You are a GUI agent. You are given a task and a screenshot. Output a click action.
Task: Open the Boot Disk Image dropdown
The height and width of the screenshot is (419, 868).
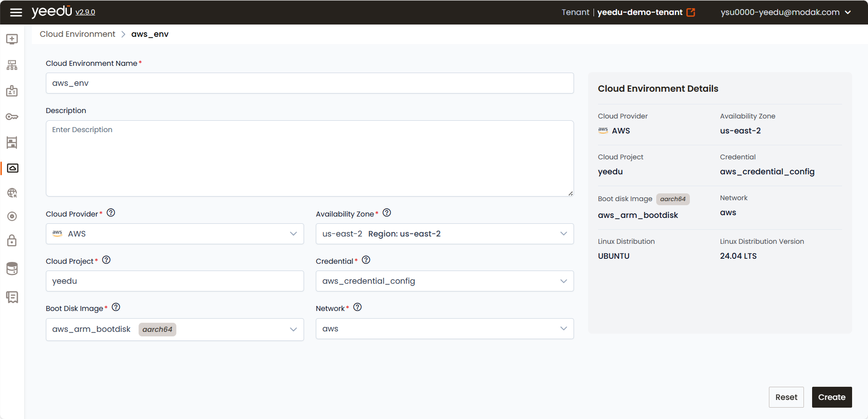point(175,329)
